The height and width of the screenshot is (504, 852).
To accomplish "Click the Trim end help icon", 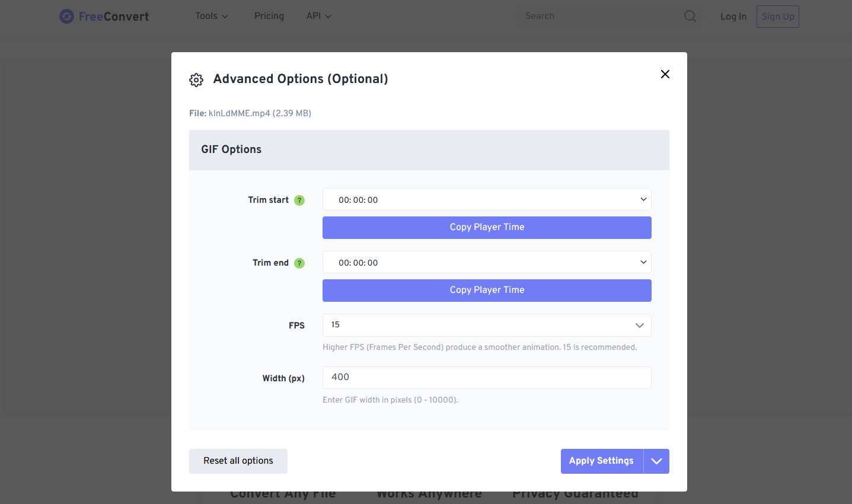I will pyautogui.click(x=299, y=263).
